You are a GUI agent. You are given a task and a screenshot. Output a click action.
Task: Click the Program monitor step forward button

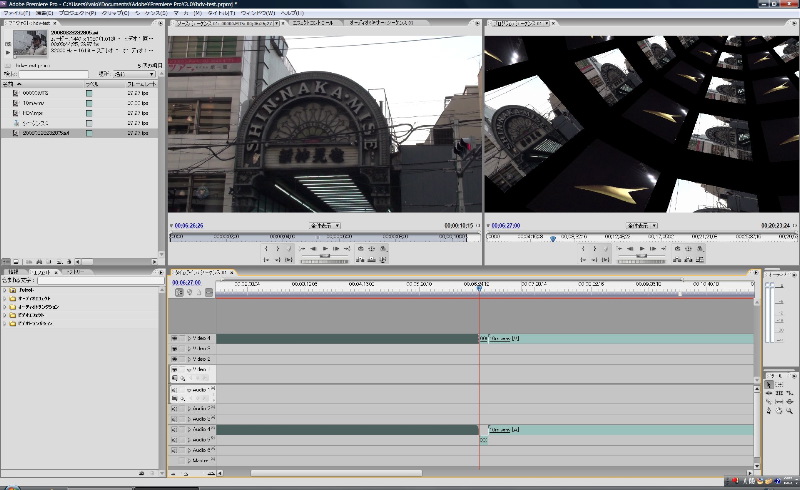pos(654,248)
